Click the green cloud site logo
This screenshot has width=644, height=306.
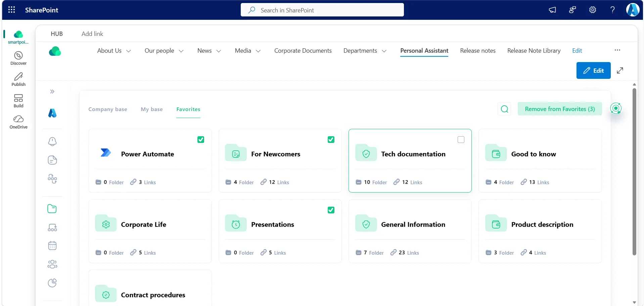coord(55,51)
